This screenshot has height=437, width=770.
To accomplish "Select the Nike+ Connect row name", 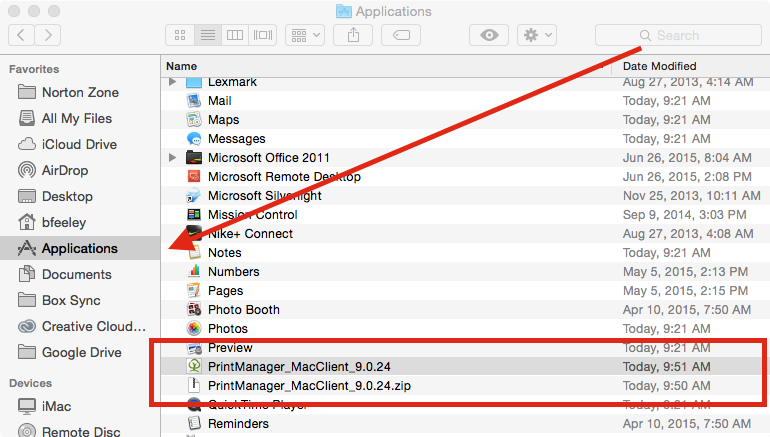I will click(x=250, y=234).
